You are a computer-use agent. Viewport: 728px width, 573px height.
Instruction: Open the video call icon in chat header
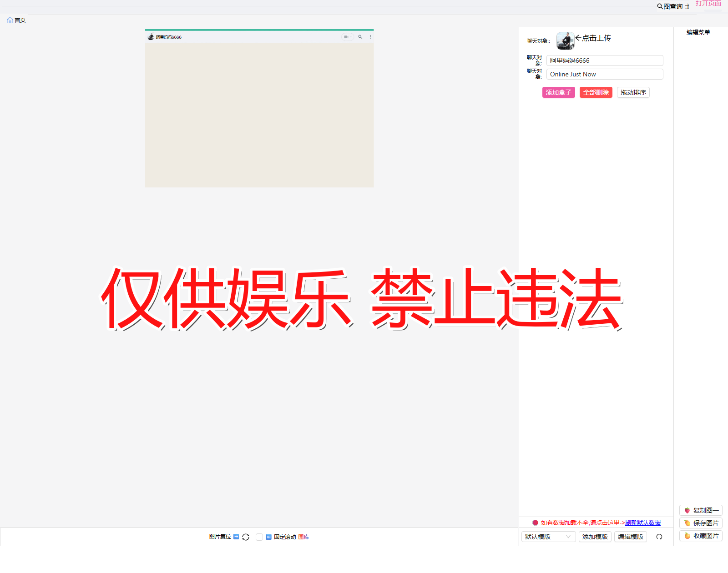(346, 37)
